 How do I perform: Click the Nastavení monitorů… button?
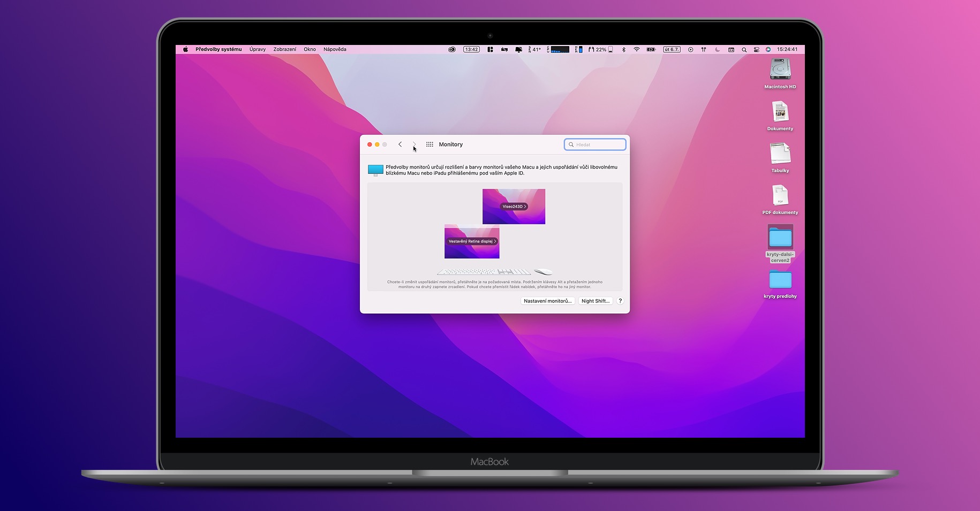click(547, 301)
